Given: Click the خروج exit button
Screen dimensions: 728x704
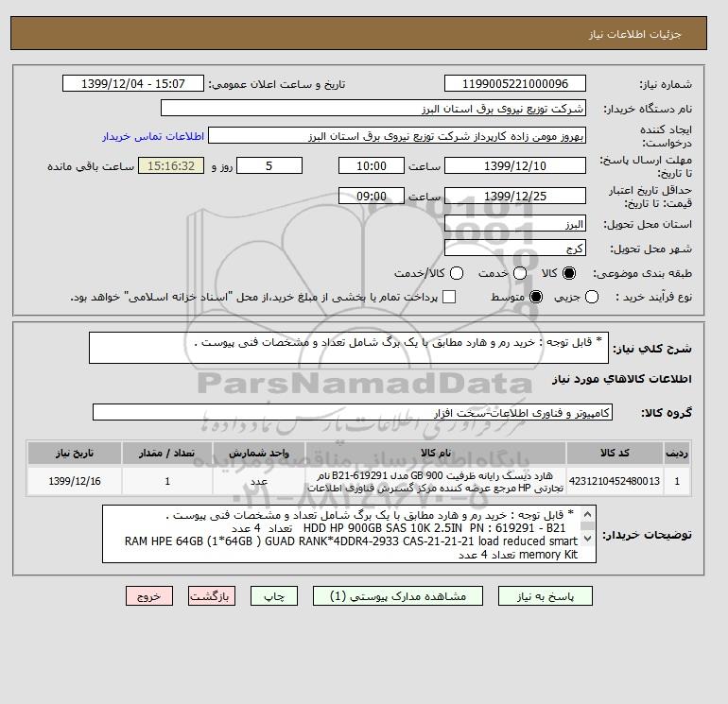Looking at the screenshot, I should [x=149, y=596].
